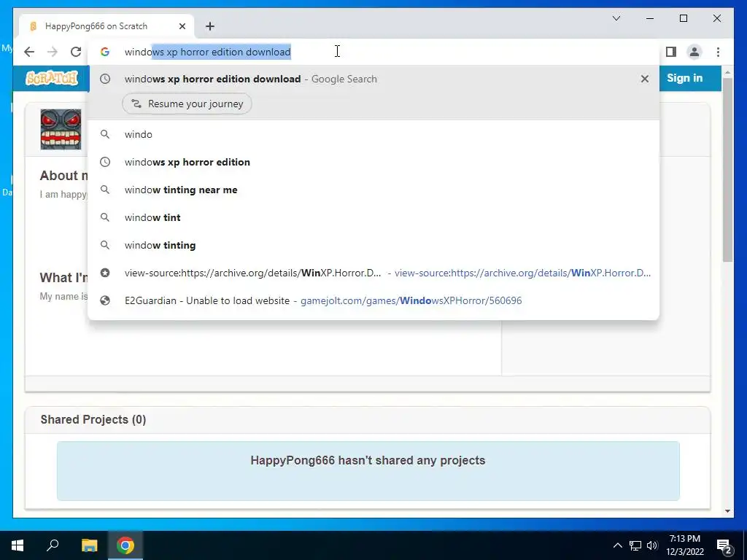Open the clock showing 7:13 PM
This screenshot has width=747, height=560.
coord(685,545)
